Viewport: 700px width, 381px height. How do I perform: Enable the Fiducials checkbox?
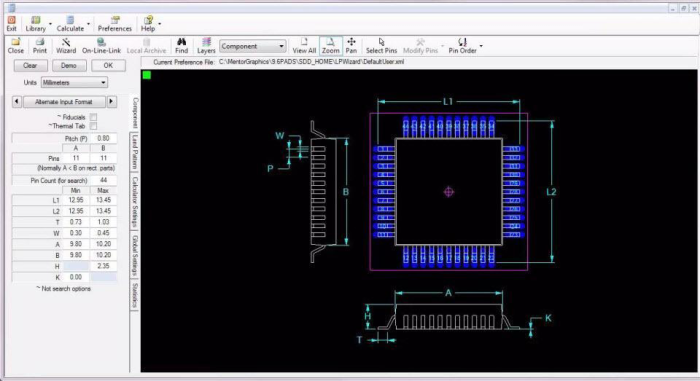(93, 117)
